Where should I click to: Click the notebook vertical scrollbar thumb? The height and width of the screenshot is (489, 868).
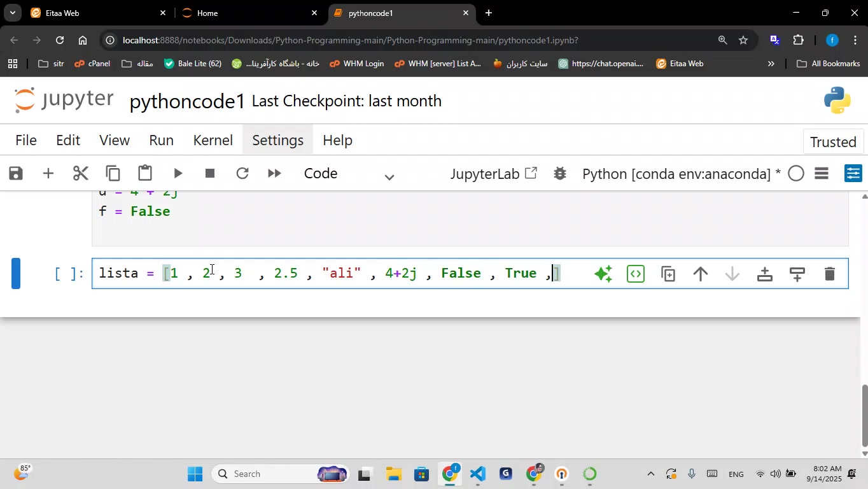(864, 416)
